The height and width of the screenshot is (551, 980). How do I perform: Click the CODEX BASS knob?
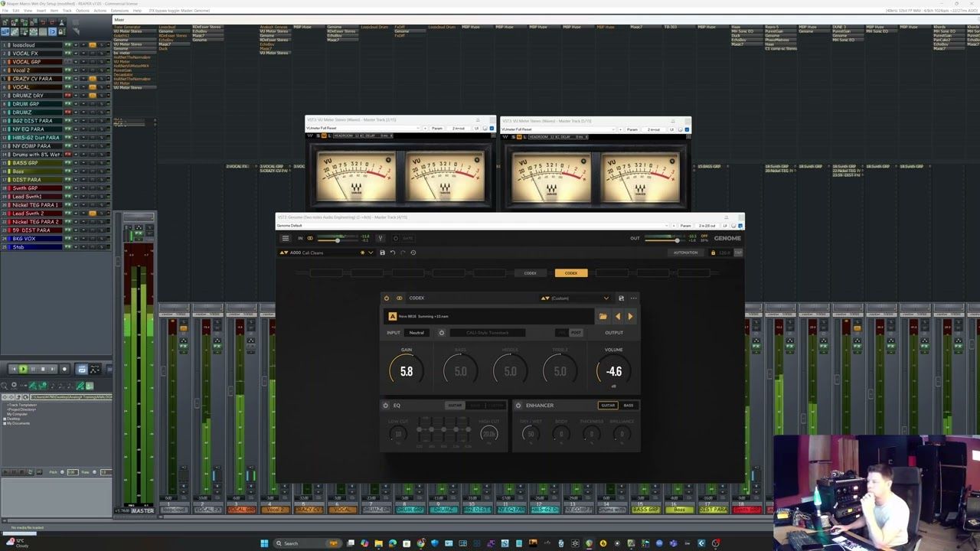460,371
